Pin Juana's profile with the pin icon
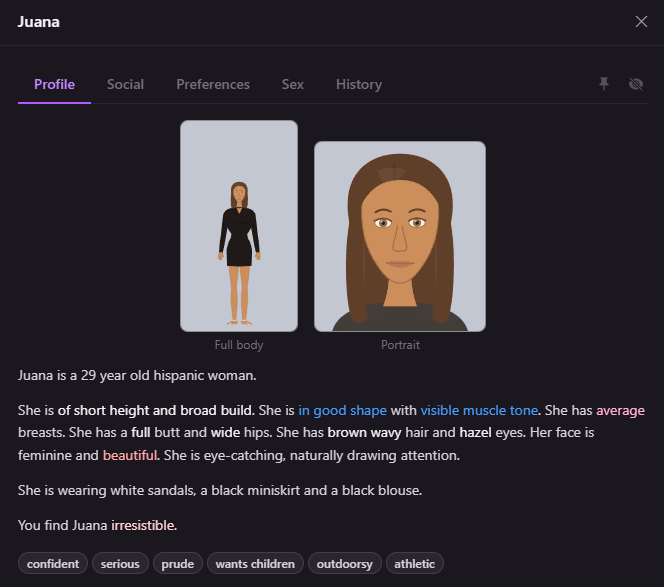Image resolution: width=664 pixels, height=587 pixels. point(604,84)
